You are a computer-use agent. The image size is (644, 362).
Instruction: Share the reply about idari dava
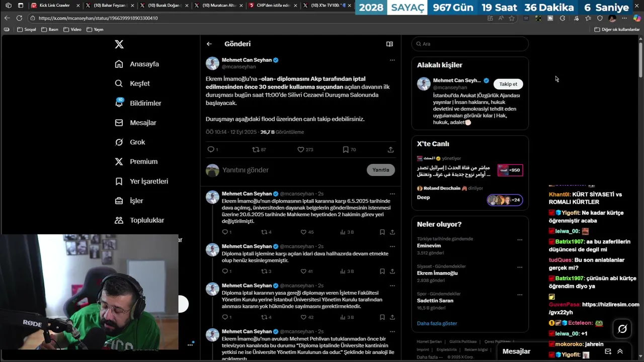(392, 271)
